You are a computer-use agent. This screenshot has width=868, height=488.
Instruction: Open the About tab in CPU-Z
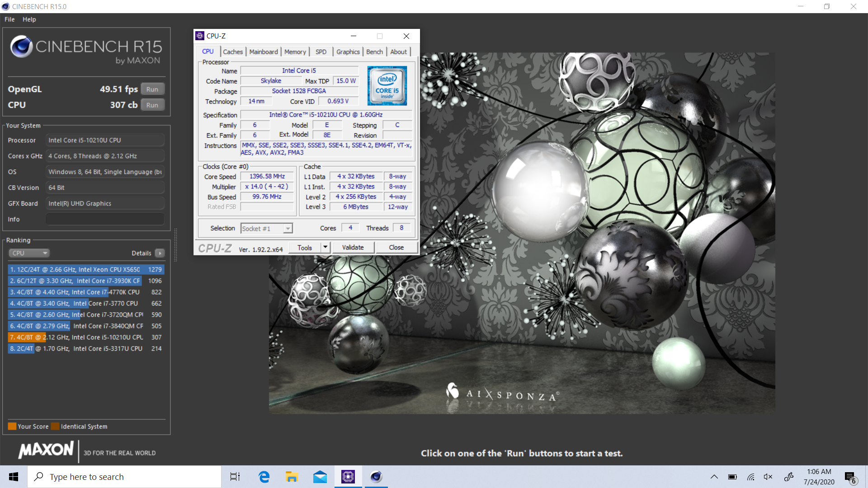(399, 52)
